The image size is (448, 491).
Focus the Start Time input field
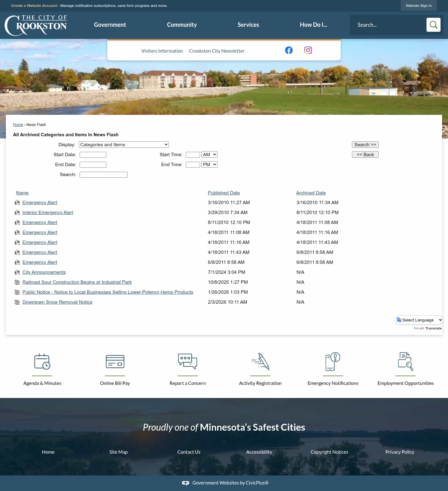(193, 155)
